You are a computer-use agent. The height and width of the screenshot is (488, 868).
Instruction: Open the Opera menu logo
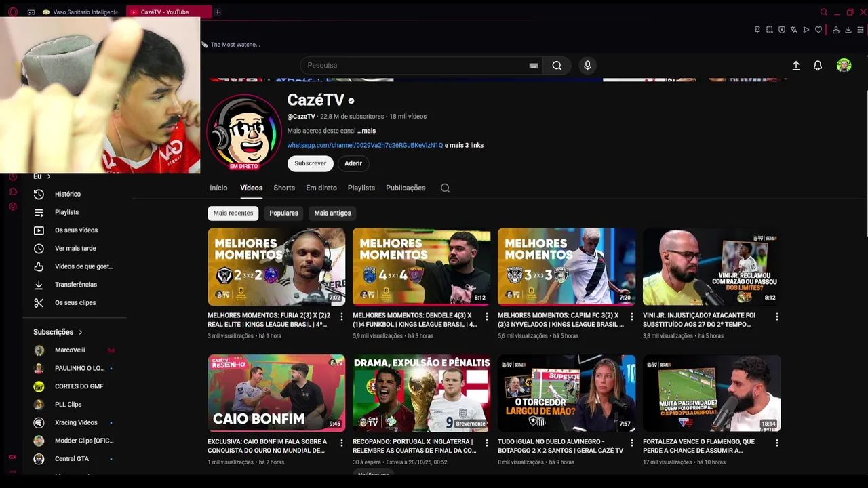pos(12,12)
